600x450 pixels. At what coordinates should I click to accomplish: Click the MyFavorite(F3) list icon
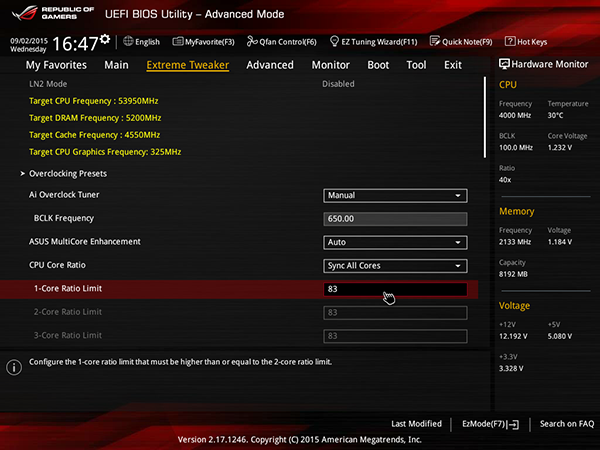[178, 41]
